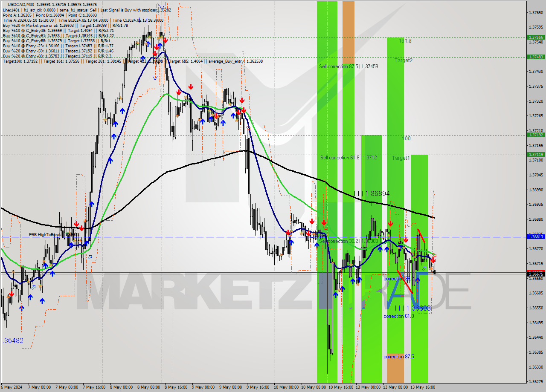The image size is (546, 392).
Task: Click the blue 'correction 61.8' label
Action: pyautogui.click(x=399, y=316)
